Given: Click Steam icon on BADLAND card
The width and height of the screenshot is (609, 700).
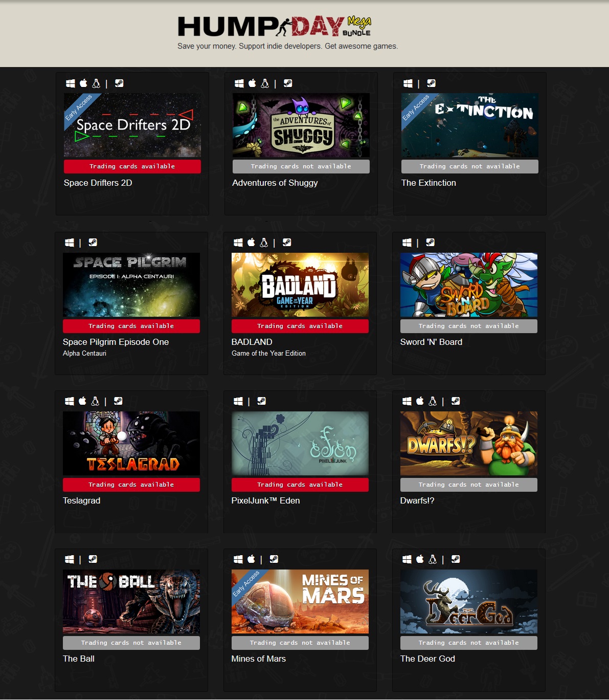Looking at the screenshot, I should 287,243.
